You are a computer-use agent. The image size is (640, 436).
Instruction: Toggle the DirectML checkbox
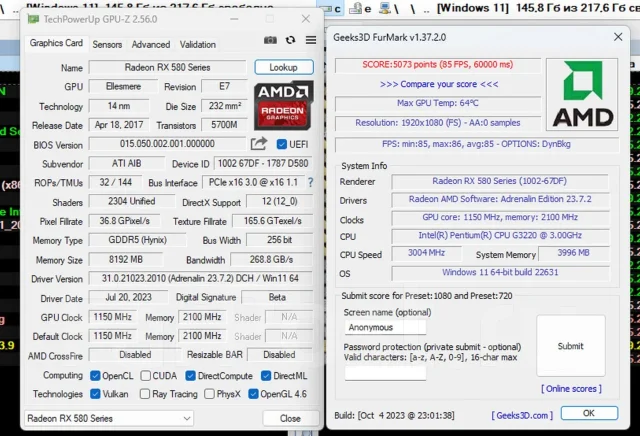pyautogui.click(x=266, y=376)
